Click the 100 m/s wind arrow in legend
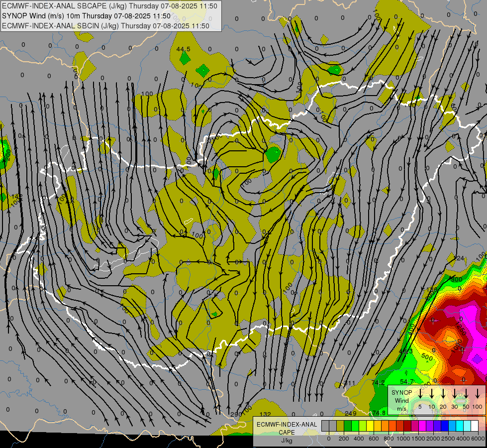Viewport: 487px width, 448px height. click(x=478, y=393)
